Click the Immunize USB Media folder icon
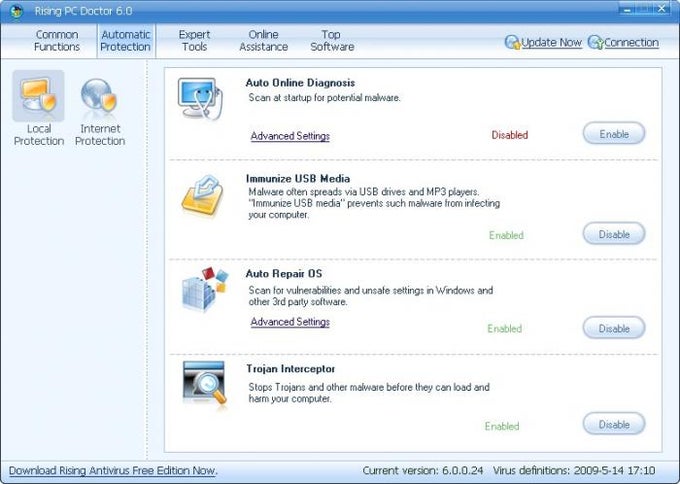Screen dimensions: 680x484 202,195
